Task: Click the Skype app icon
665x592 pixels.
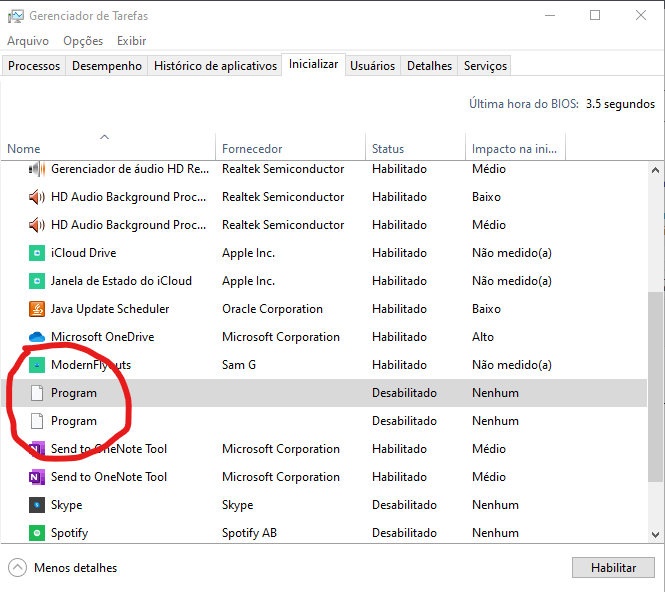Action: click(37, 505)
